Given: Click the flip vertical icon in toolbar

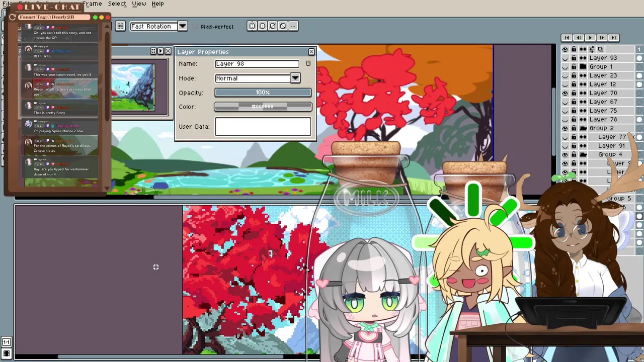Looking at the screenshot, I should click(262, 26).
